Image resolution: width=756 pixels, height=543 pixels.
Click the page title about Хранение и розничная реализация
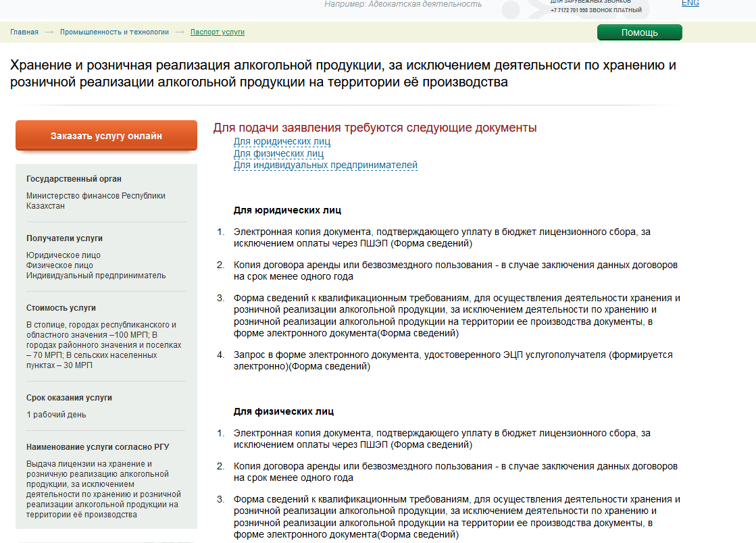coord(343,74)
